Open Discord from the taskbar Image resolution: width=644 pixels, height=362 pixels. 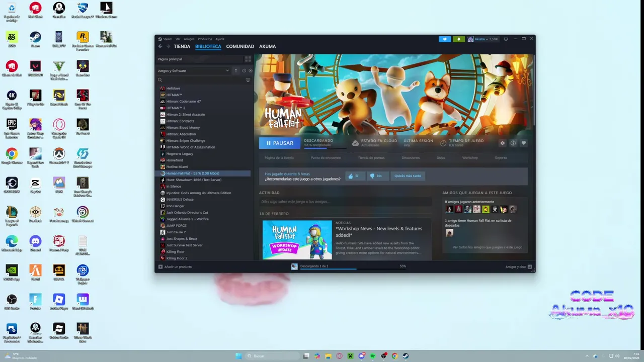[362, 356]
